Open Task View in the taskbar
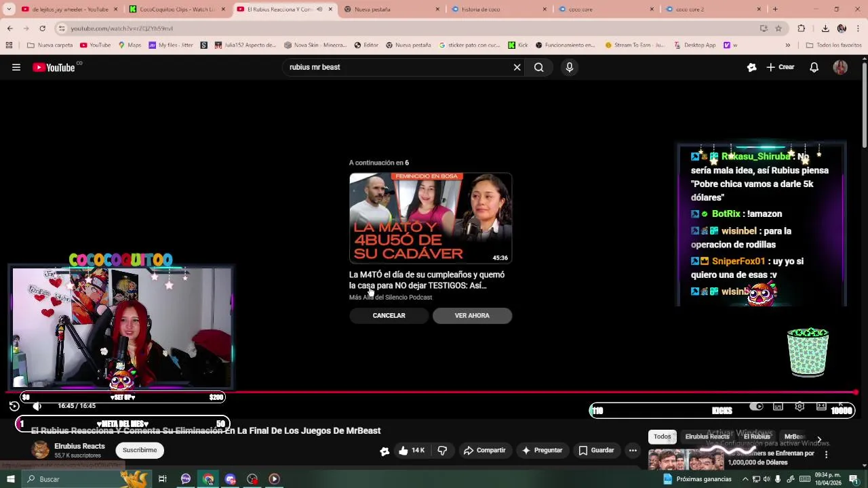 (163, 479)
